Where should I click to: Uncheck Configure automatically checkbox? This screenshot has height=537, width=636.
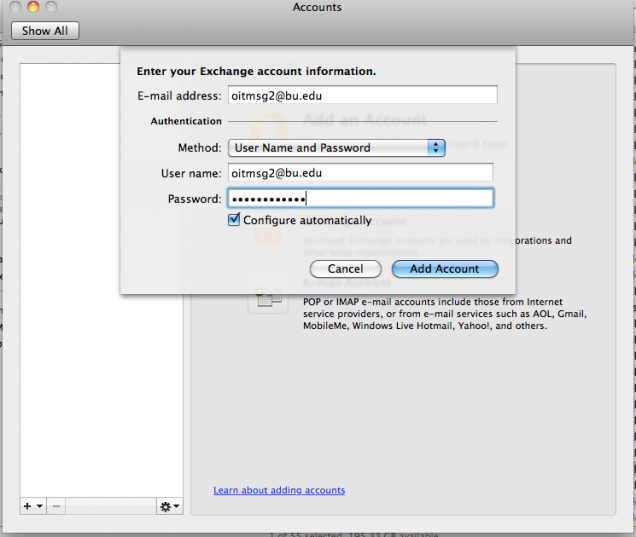(x=234, y=220)
